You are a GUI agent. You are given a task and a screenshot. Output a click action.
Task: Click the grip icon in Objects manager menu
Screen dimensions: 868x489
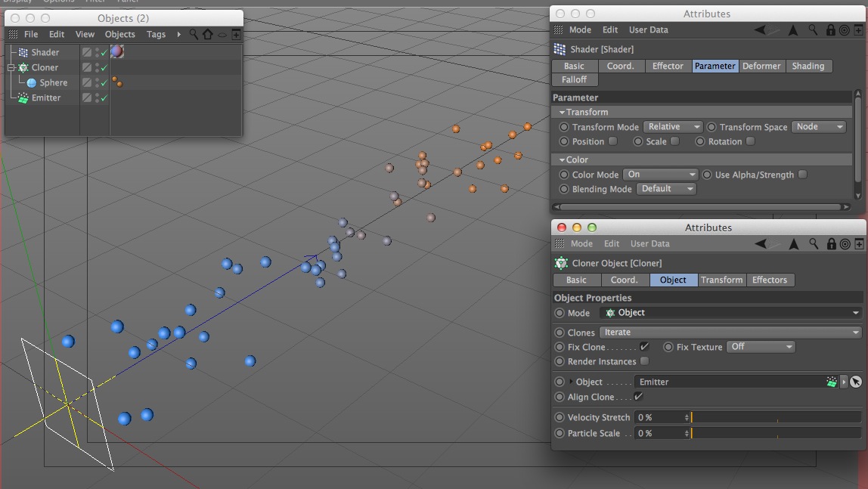pyautogui.click(x=14, y=34)
